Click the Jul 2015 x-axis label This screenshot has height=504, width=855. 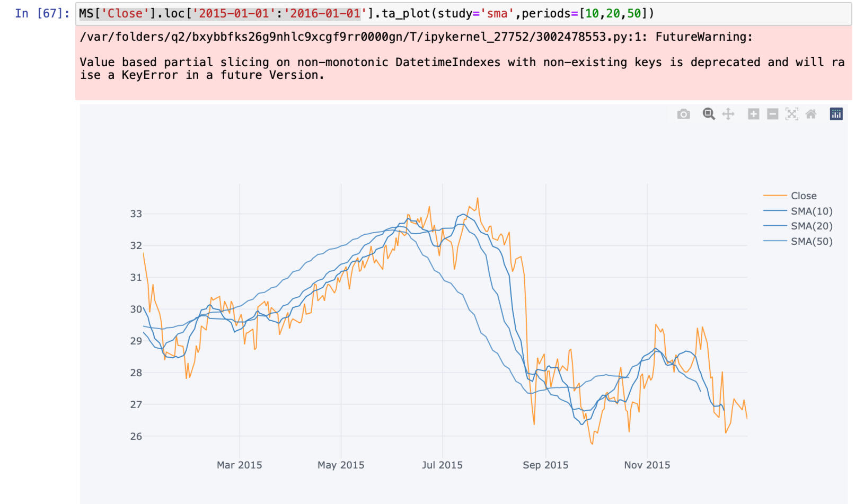coord(442,465)
